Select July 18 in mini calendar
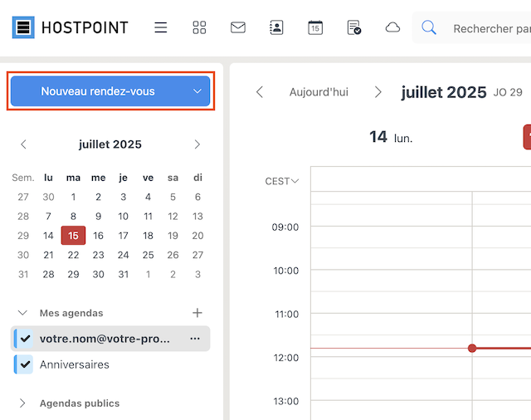The height and width of the screenshot is (420, 531). pos(148,236)
